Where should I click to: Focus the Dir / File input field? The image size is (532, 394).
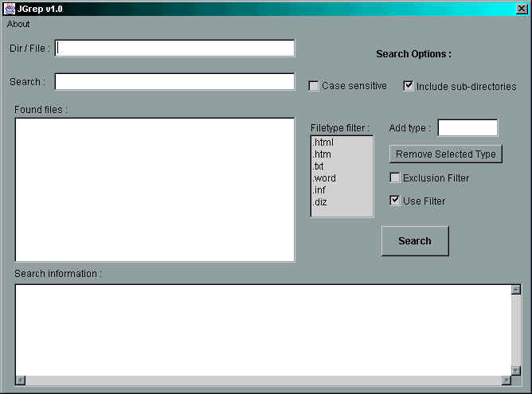tap(174, 49)
